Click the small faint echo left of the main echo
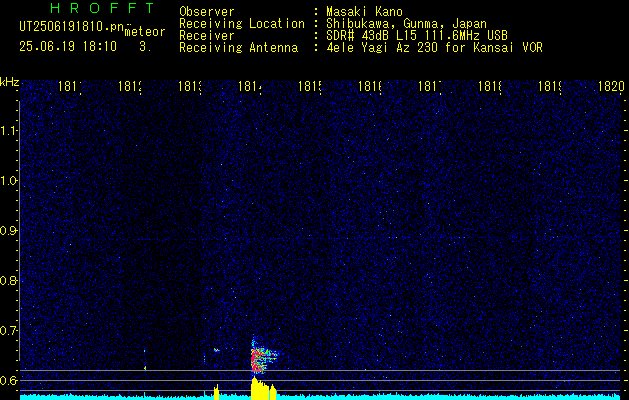 click(216, 350)
